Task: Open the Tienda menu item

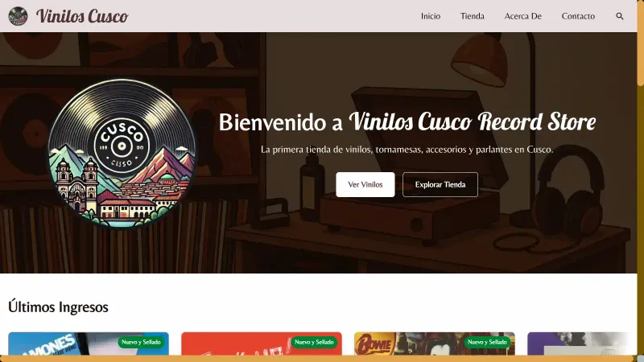Action: coord(473,16)
